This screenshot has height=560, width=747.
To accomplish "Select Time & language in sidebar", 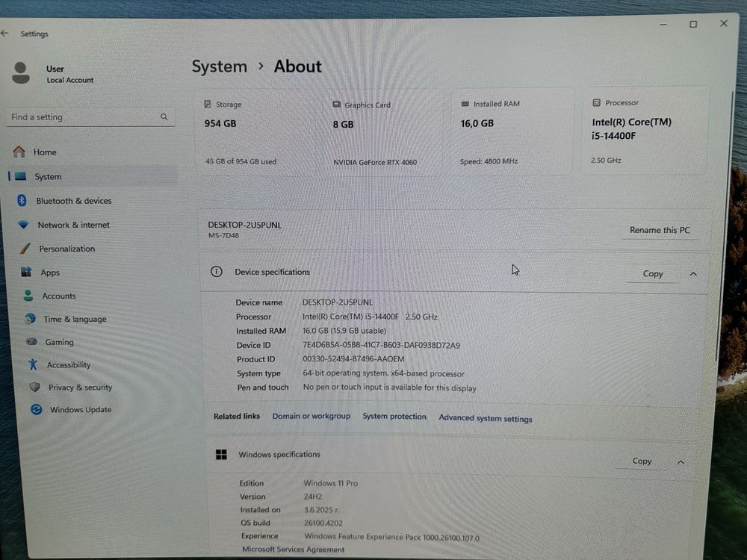I will (x=75, y=319).
